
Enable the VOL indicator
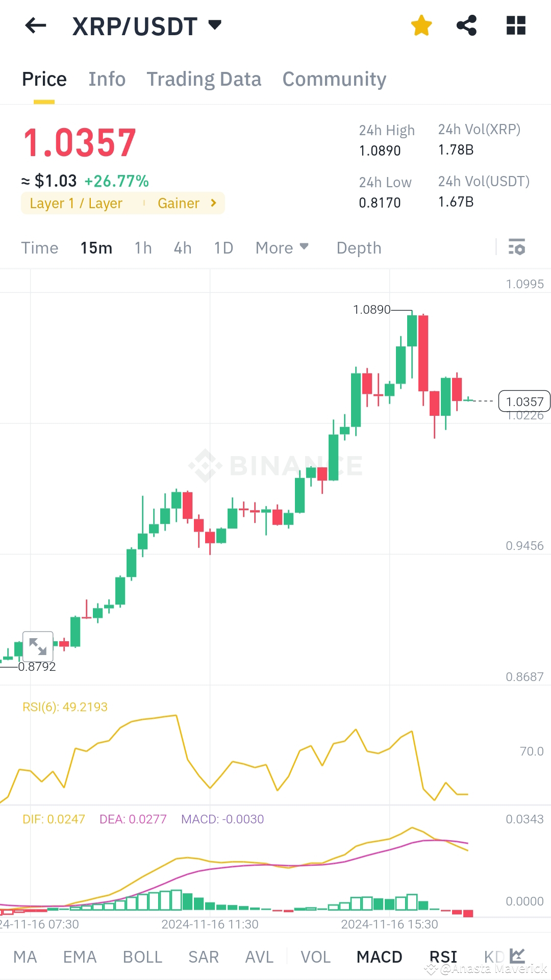pos(316,957)
